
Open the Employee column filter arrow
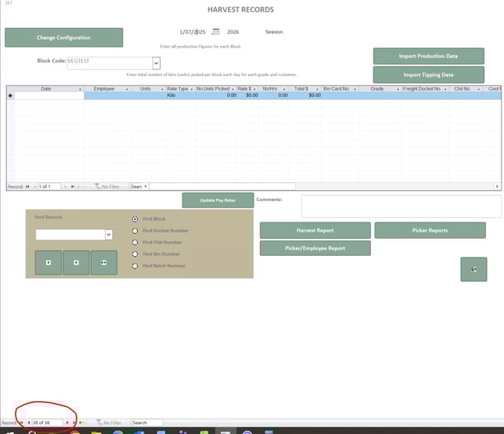pos(126,89)
